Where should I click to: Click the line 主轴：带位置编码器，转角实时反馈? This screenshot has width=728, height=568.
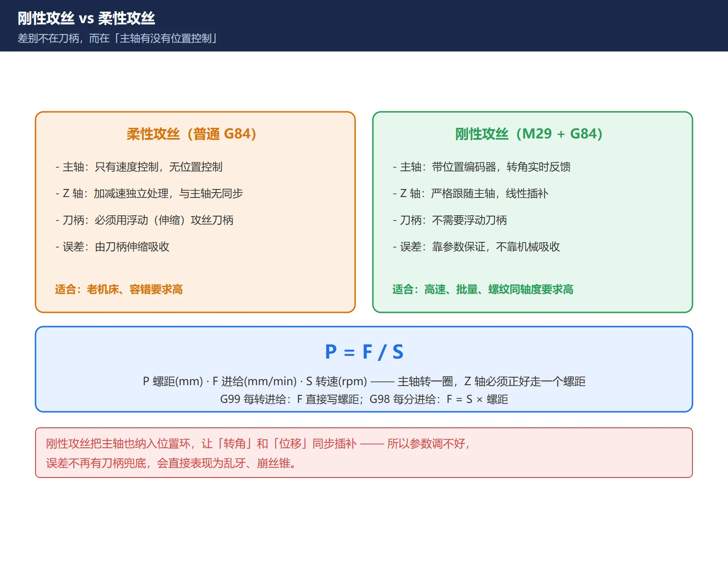pos(482,167)
